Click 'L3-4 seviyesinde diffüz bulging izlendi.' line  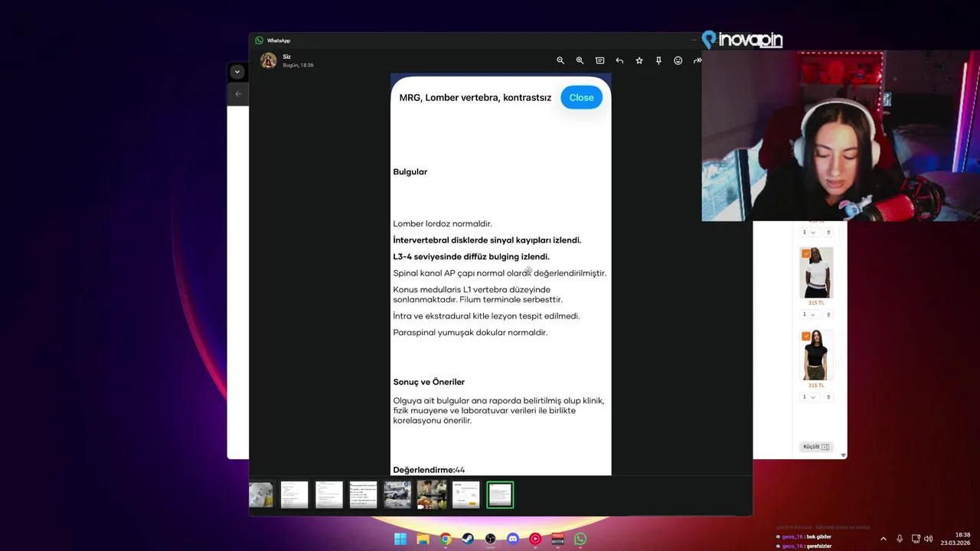pos(471,256)
